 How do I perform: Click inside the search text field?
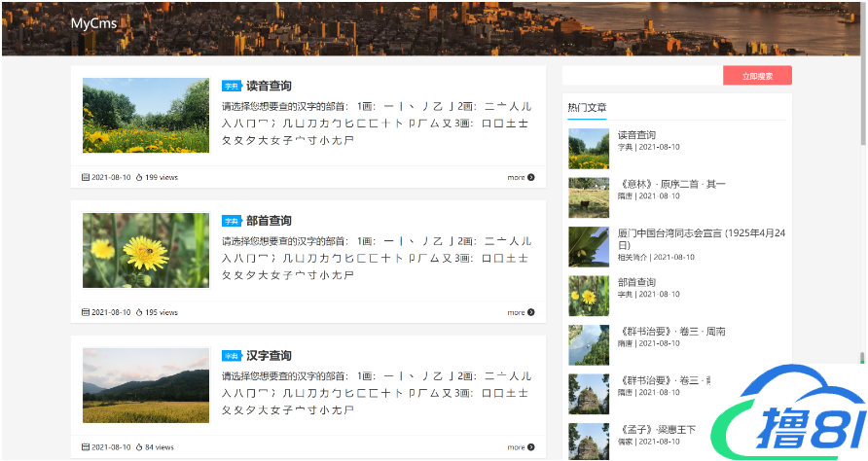(x=642, y=76)
